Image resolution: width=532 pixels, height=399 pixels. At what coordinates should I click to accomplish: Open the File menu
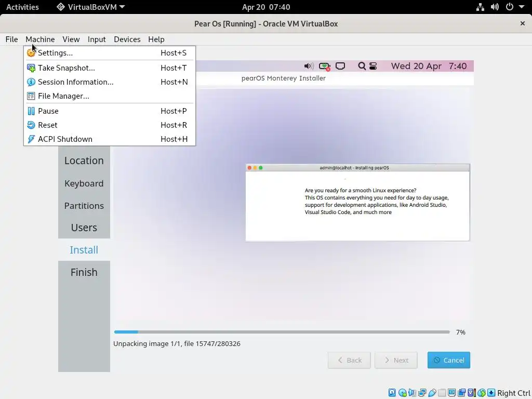[11, 39]
